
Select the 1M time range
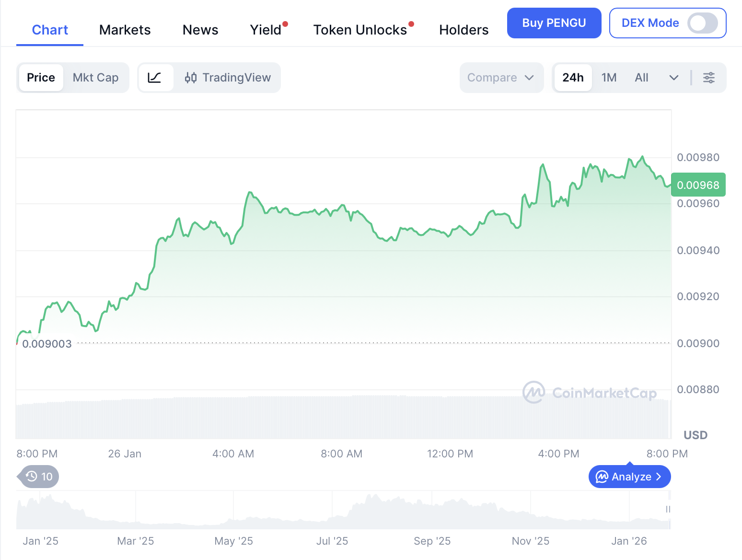tap(609, 78)
